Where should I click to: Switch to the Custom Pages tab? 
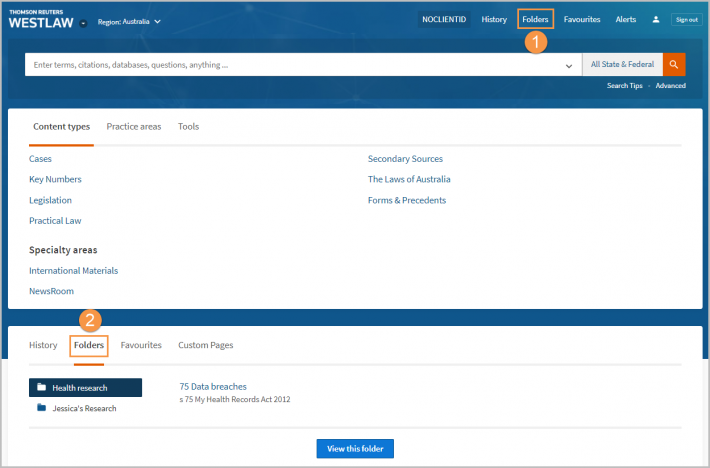pyautogui.click(x=206, y=345)
